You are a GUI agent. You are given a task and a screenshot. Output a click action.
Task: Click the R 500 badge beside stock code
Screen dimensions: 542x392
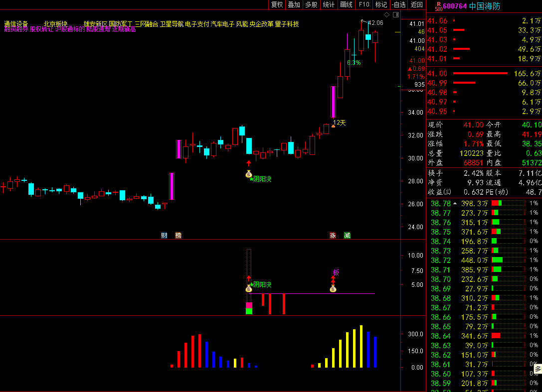tap(438, 6)
